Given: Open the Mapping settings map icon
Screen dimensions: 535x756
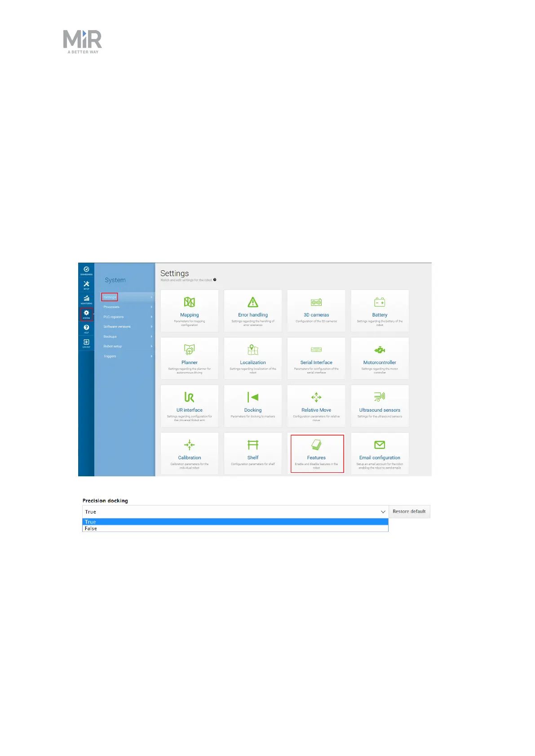Looking at the screenshot, I should point(190,302).
